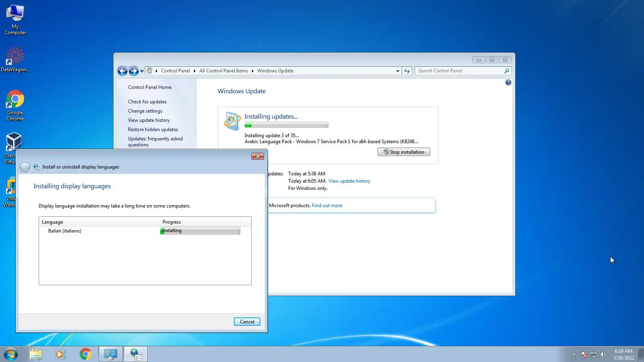644x362 pixels.
Task: Show hidden system tray icons
Action: pyautogui.click(x=574, y=354)
